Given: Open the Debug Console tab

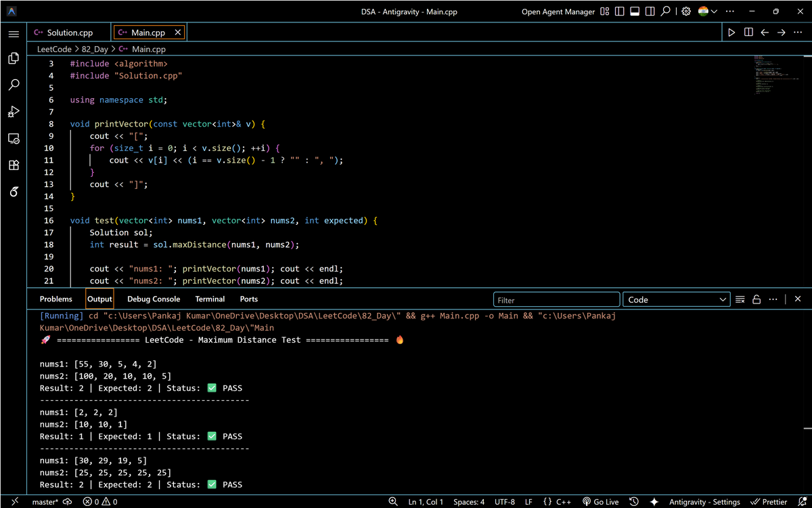Looking at the screenshot, I should click(x=154, y=299).
